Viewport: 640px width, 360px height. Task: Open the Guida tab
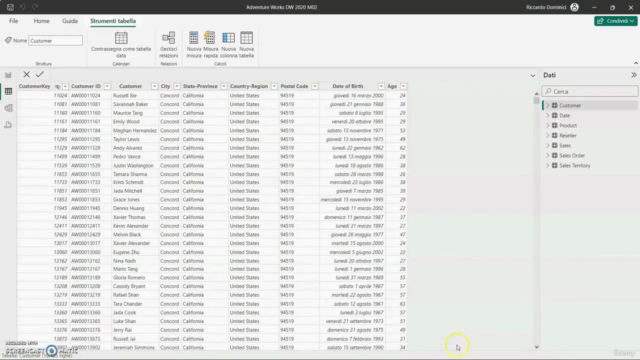70,21
